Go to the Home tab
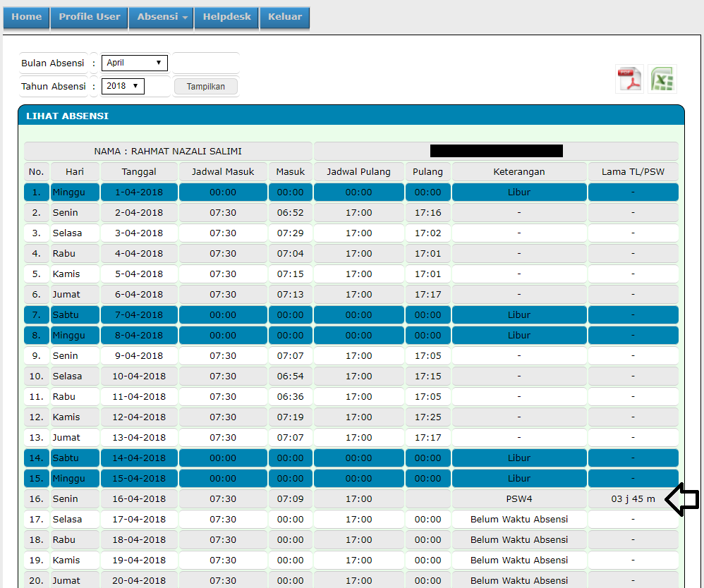The image size is (704, 588). point(27,17)
